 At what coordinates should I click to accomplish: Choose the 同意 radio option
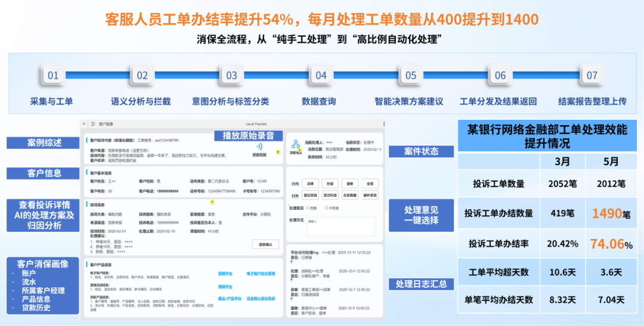308,208
